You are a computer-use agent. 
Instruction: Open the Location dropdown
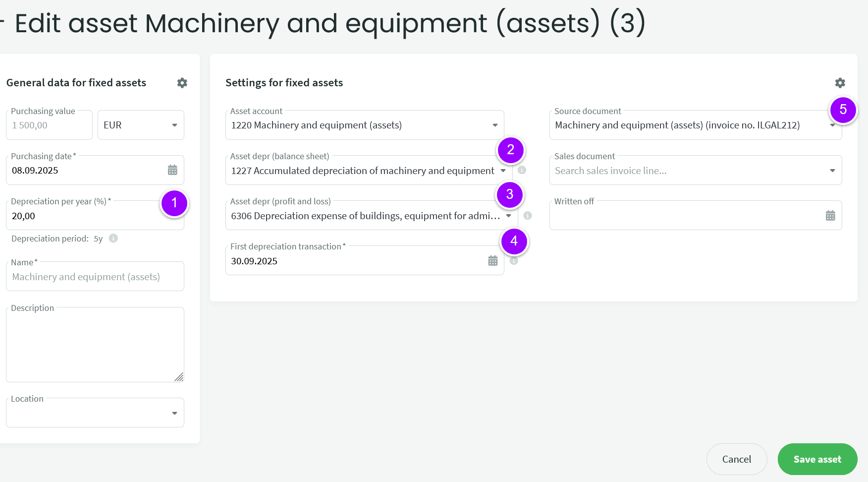tap(174, 413)
